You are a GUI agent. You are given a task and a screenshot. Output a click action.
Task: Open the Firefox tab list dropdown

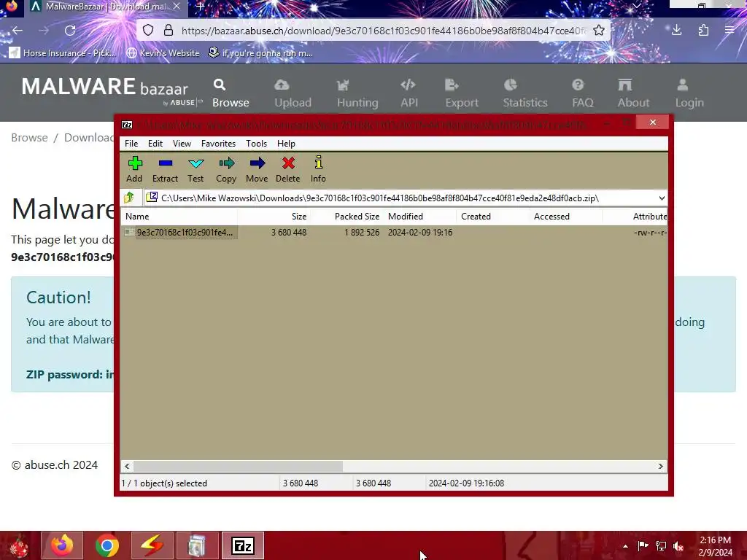636,6
